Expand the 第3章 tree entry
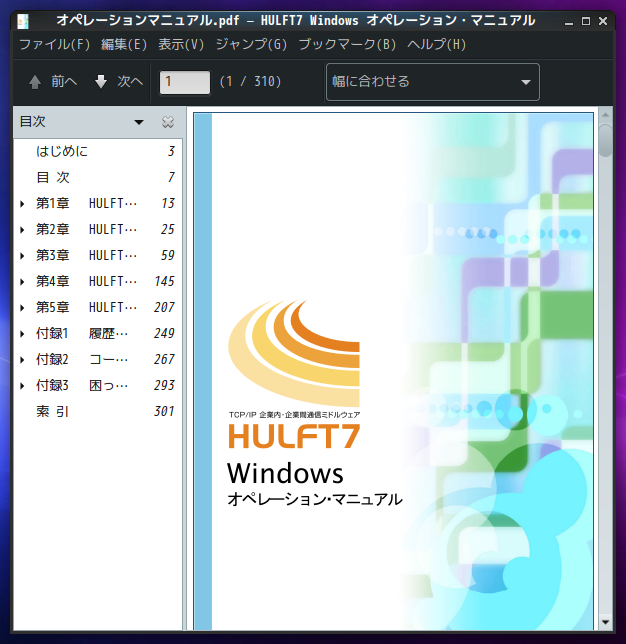This screenshot has width=626, height=644. (22, 256)
